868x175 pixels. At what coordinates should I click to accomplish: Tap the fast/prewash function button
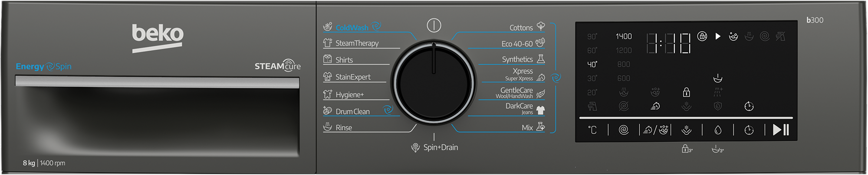tap(655, 130)
